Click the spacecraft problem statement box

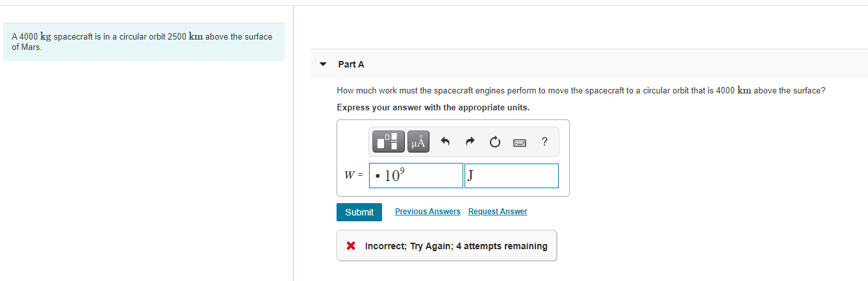(x=144, y=42)
